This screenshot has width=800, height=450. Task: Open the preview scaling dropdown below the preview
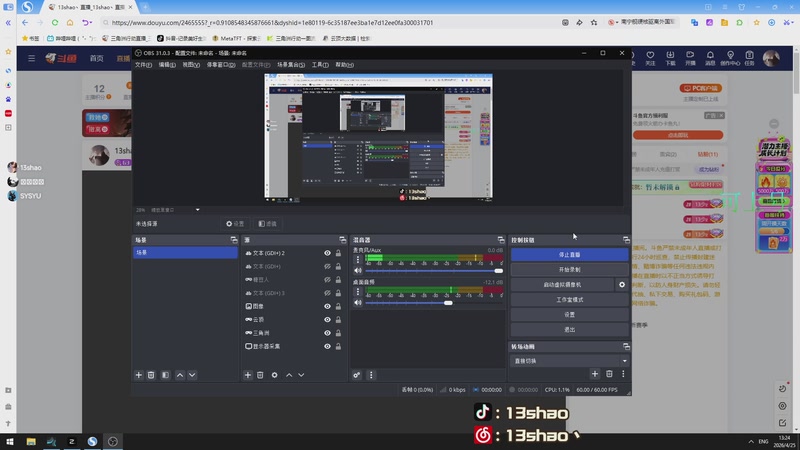197,210
